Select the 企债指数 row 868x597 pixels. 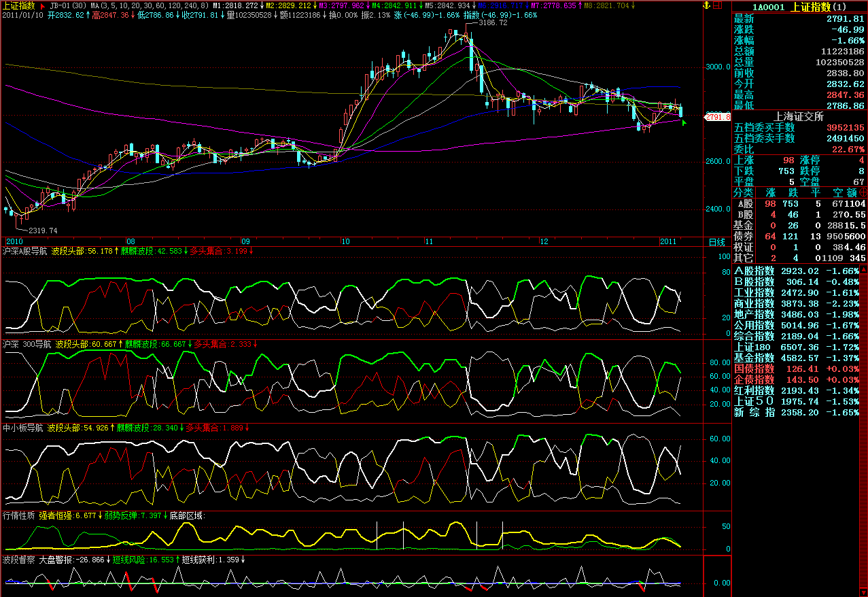(797, 379)
